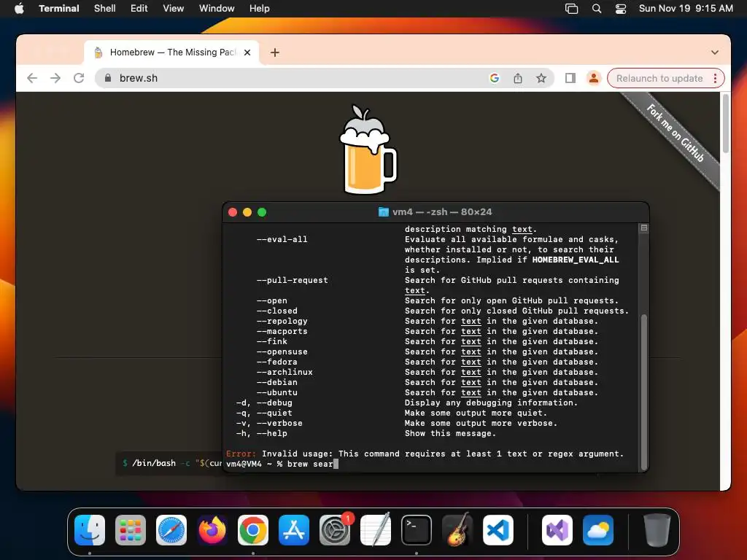Select the Homebrew tab in Chrome

tap(171, 52)
